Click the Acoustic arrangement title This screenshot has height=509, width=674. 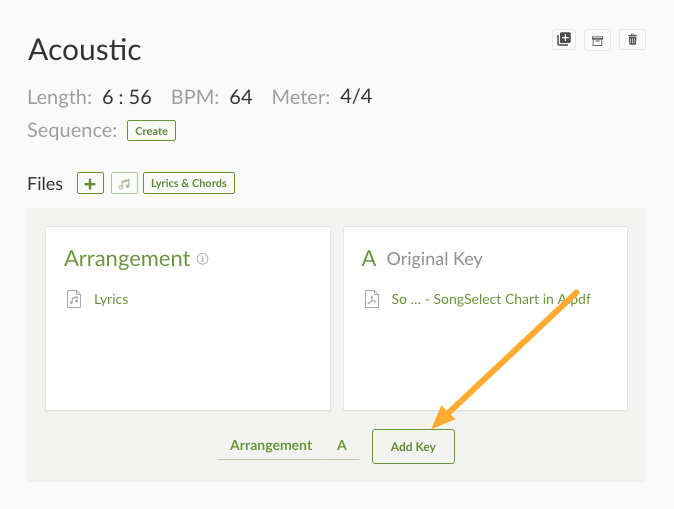click(85, 49)
